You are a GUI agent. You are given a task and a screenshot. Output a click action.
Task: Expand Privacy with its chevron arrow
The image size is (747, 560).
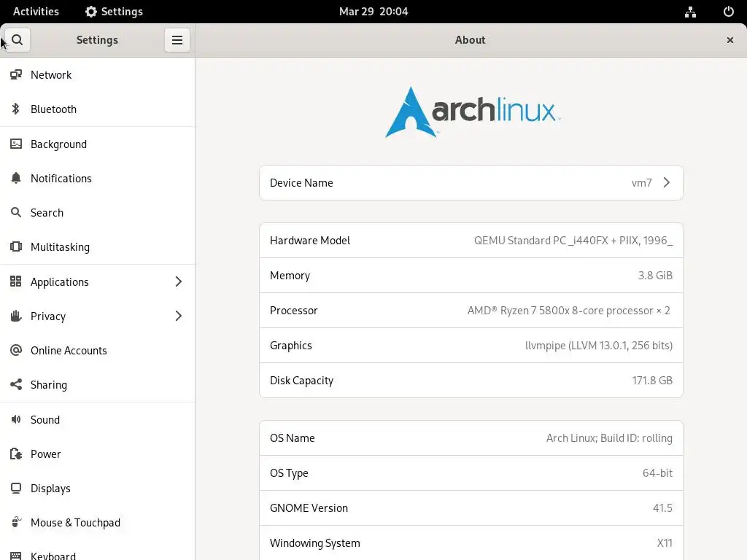click(x=179, y=316)
